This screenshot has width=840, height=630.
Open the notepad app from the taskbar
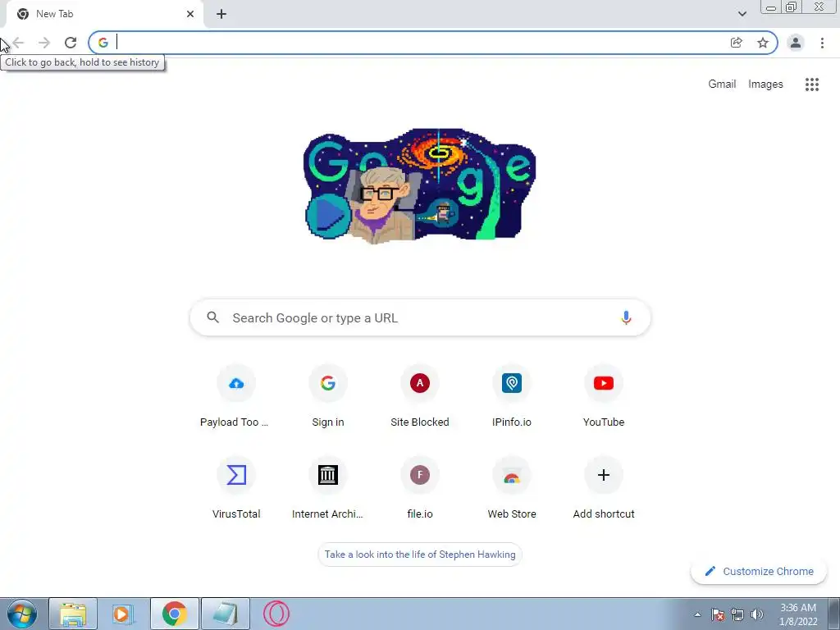(226, 614)
